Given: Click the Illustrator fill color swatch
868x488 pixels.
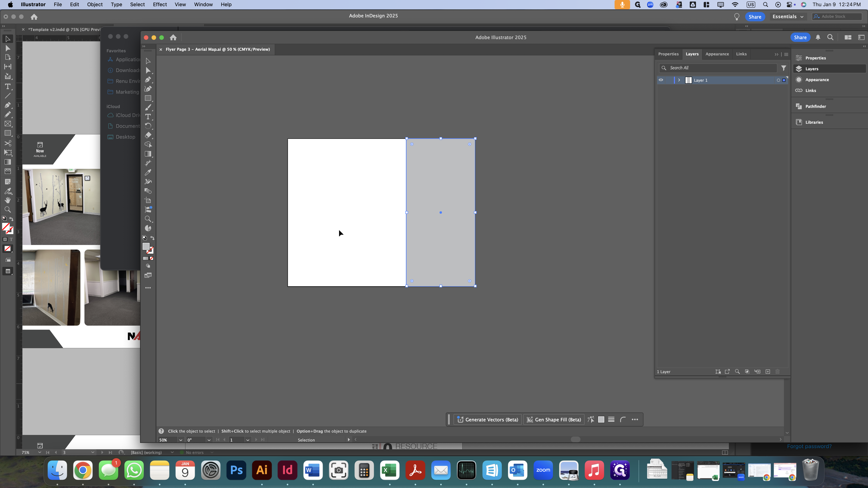Looking at the screenshot, I should click(146, 246).
